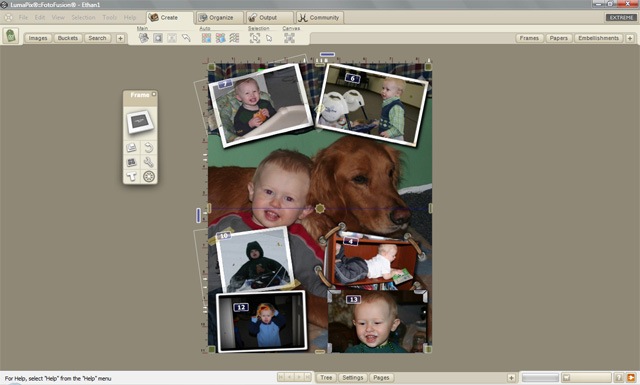
Task: Switch to the Community tab
Action: (320, 18)
